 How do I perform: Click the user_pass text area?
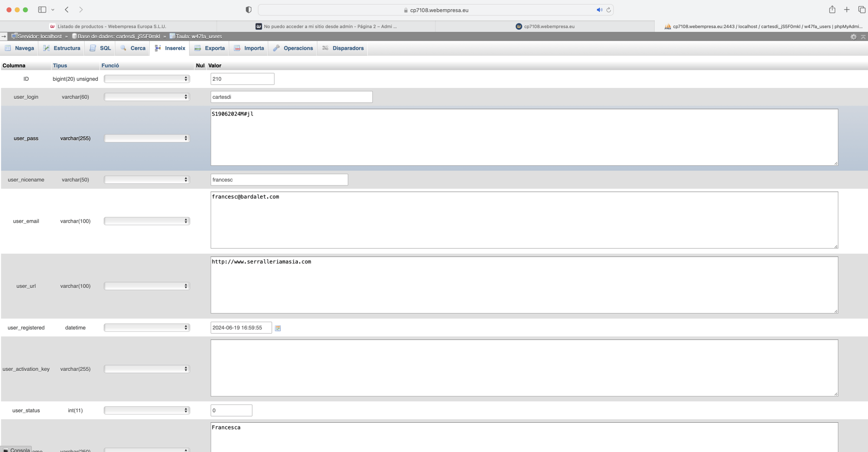coord(524,137)
